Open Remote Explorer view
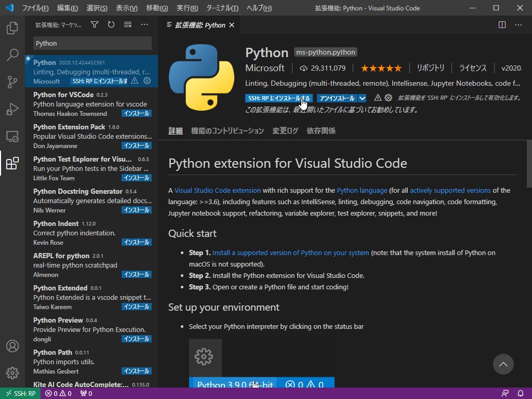The image size is (532, 399). [12, 137]
